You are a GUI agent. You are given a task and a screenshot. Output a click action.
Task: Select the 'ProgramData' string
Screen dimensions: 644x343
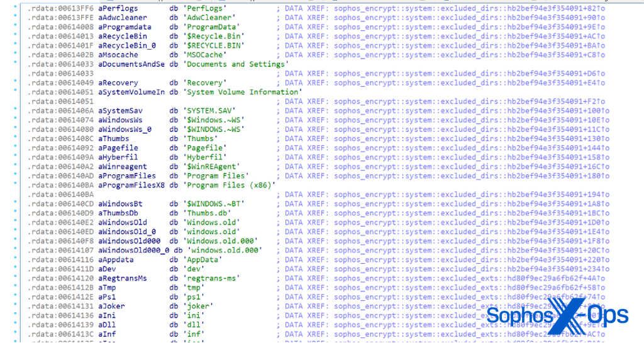(211, 27)
